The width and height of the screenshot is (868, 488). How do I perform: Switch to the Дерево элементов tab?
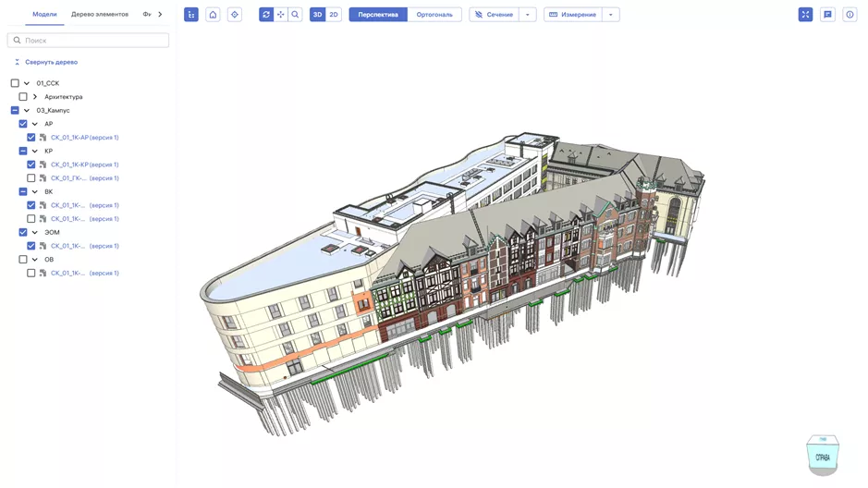coord(100,15)
